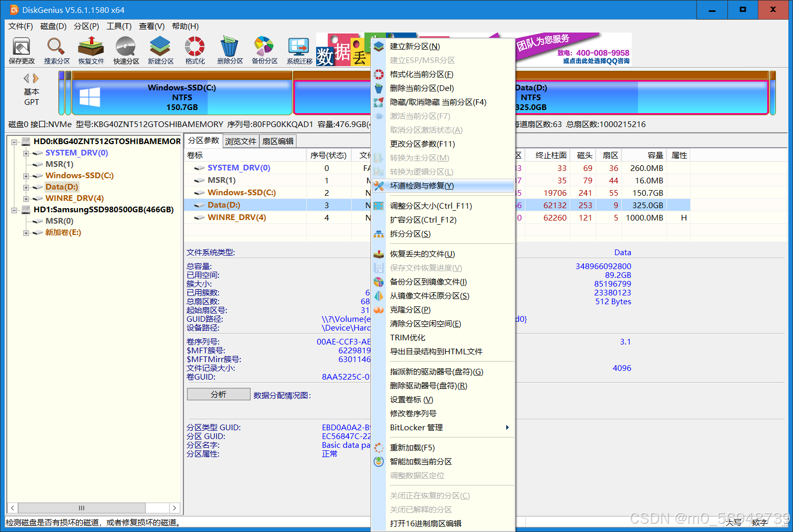Click the icon beside 拆分分区(S)
This screenshot has width=793, height=532.
coord(379,234)
